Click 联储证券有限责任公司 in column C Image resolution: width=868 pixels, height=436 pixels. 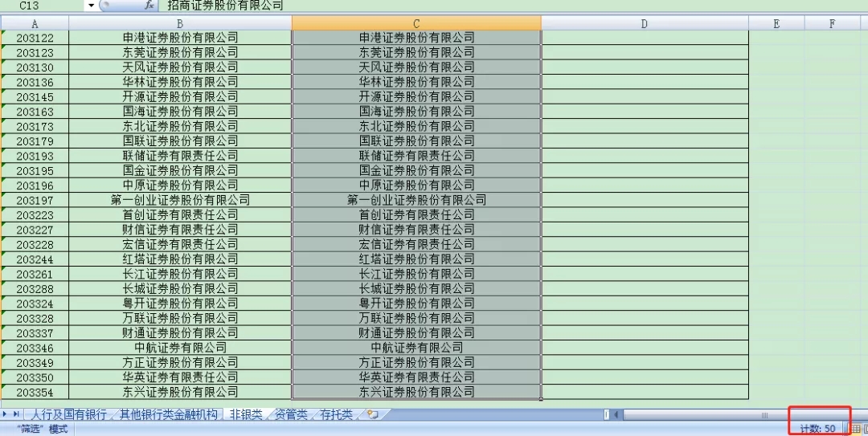pos(416,156)
